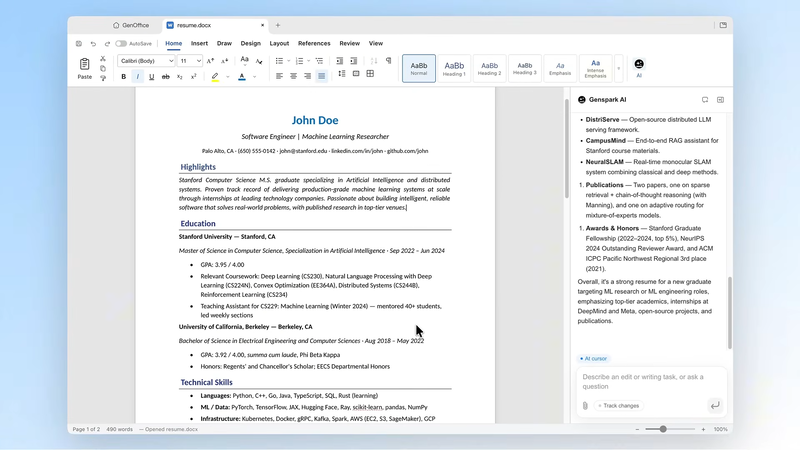Viewport: 800px width, 450px height.
Task: Apply superscript formatting
Action: (193, 77)
